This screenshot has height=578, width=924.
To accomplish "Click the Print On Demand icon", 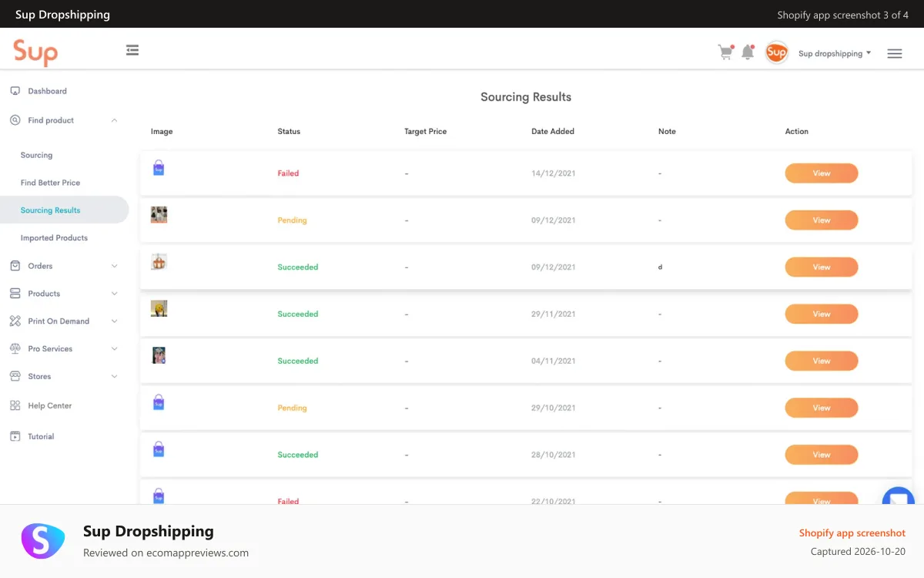I will click(x=15, y=321).
